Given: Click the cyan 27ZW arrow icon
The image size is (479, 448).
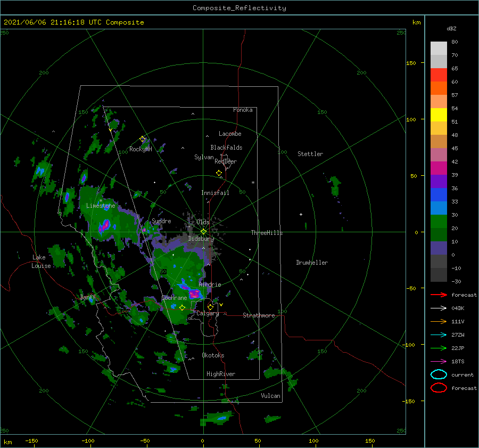Looking at the screenshot, I should [x=439, y=335].
